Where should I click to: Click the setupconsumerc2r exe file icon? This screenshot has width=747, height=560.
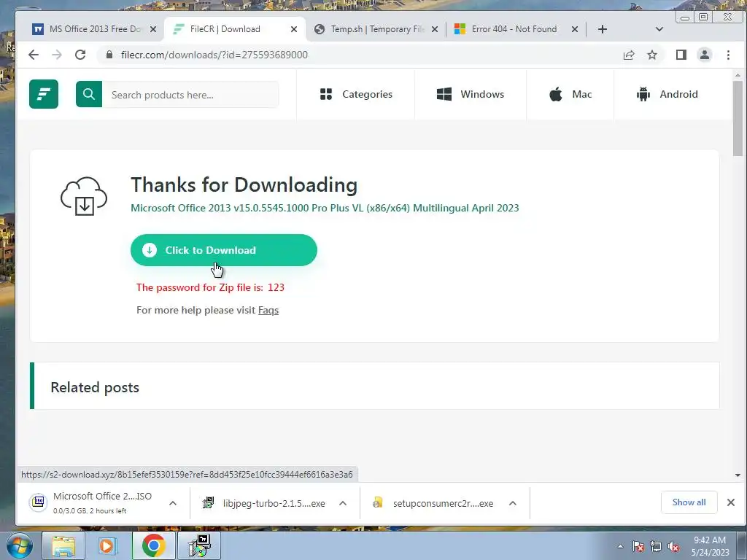[x=378, y=503]
